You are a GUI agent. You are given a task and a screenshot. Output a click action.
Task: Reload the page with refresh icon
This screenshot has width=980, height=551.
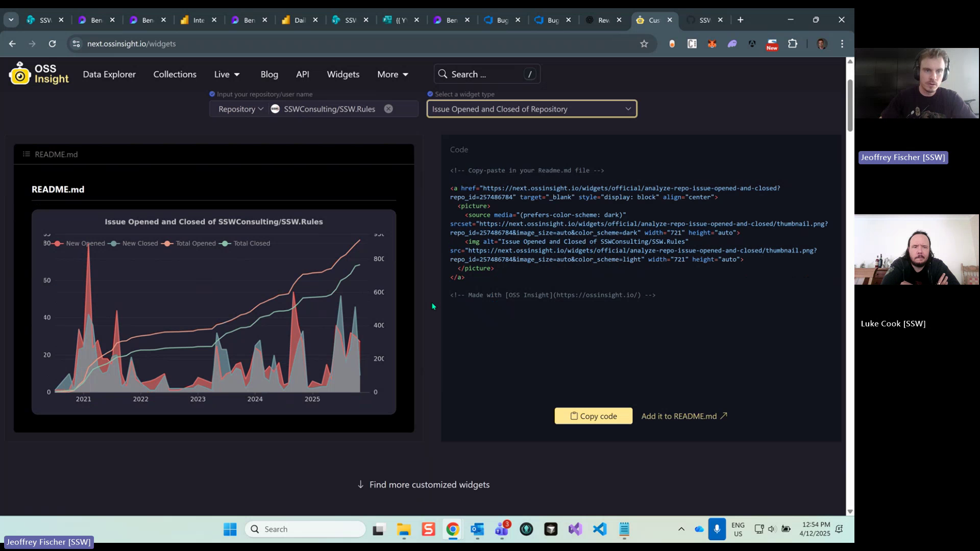pyautogui.click(x=52, y=44)
